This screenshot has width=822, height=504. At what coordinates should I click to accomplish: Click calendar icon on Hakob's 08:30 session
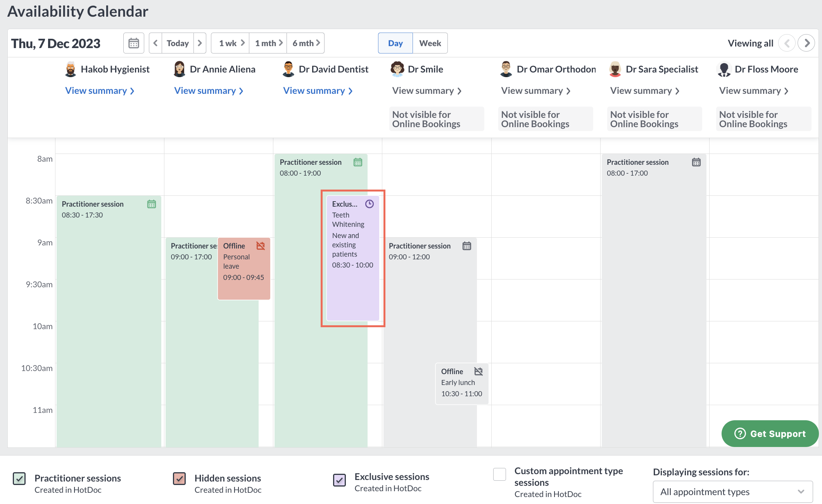[152, 204]
